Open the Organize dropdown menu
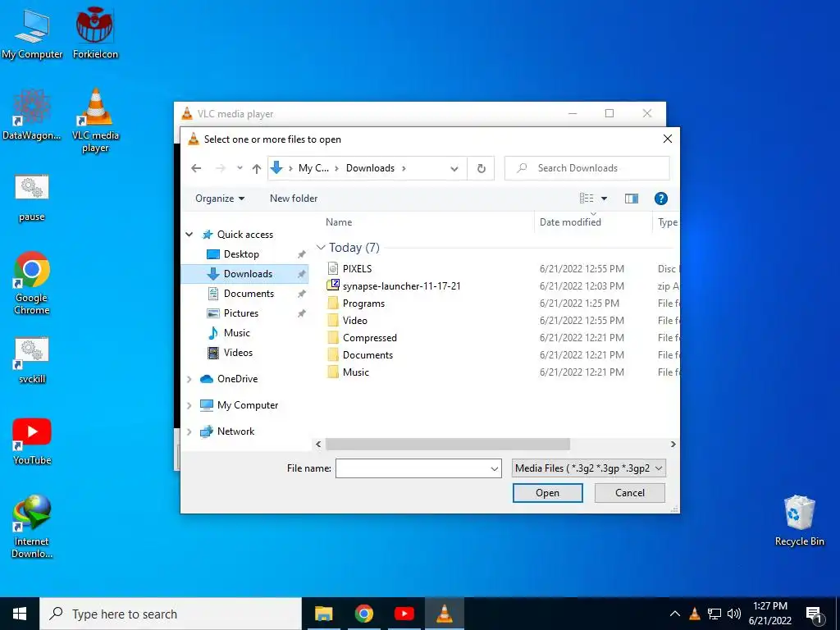 [220, 199]
